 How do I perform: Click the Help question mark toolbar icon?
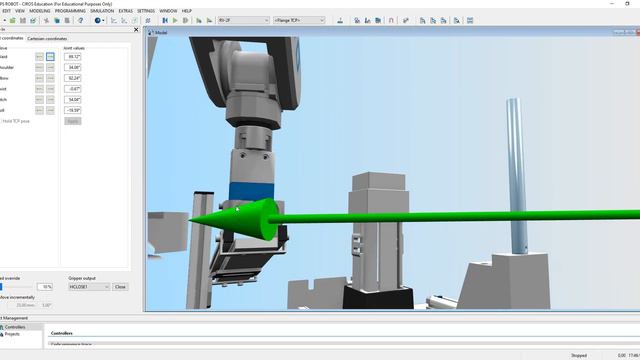point(80,20)
